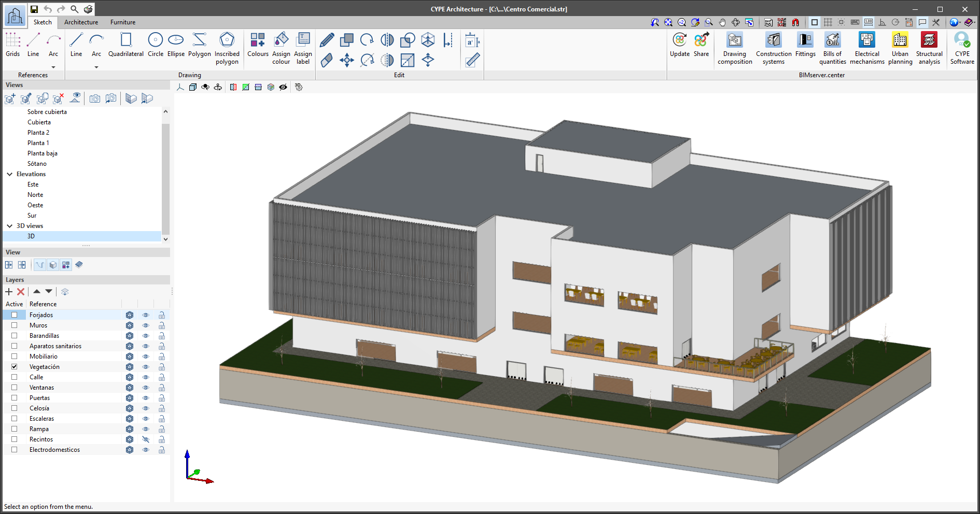Toggle visibility eye of Recintos layer
This screenshot has width=980, height=514.
(146, 439)
